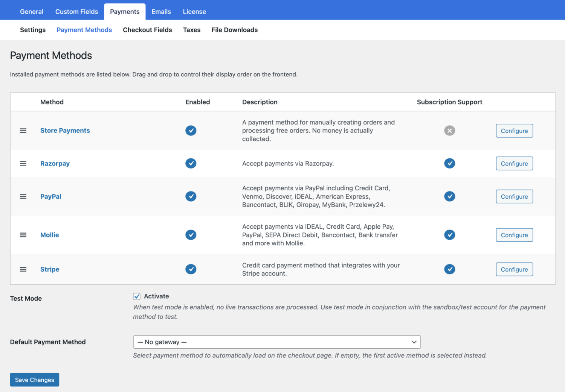
Task: Select the Payments tab
Action: tap(125, 12)
